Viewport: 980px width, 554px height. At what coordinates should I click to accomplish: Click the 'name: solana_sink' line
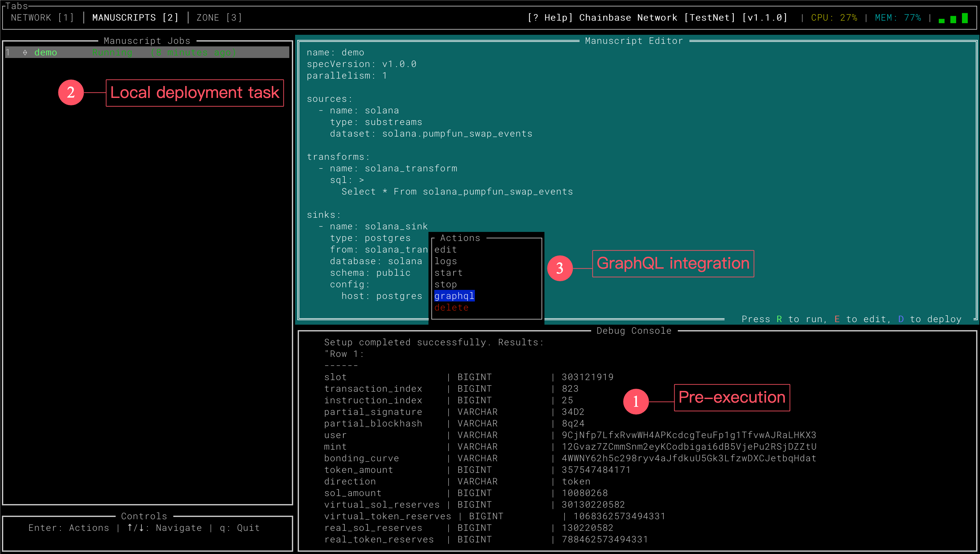coord(379,227)
